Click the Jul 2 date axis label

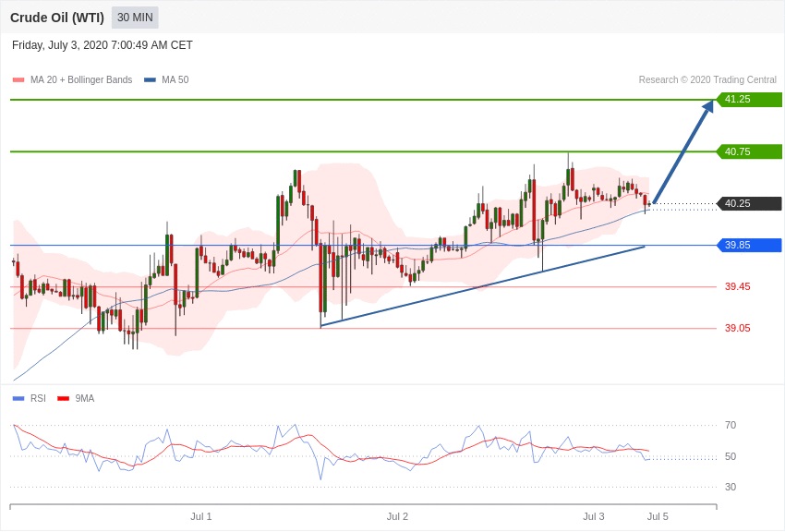[x=397, y=516]
